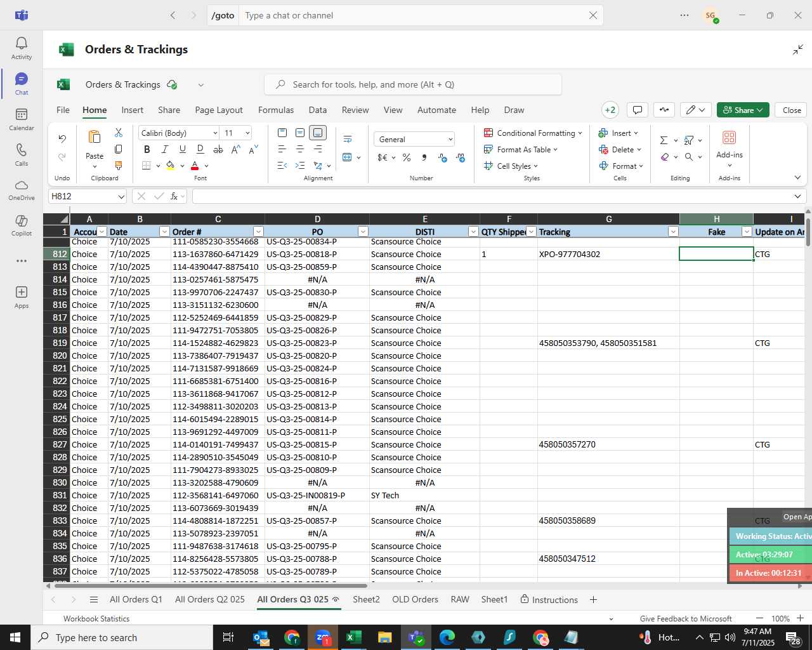Screen dimensions: 812x650
Task: Click the AutoSum sigma icon
Action: pyautogui.click(x=664, y=140)
